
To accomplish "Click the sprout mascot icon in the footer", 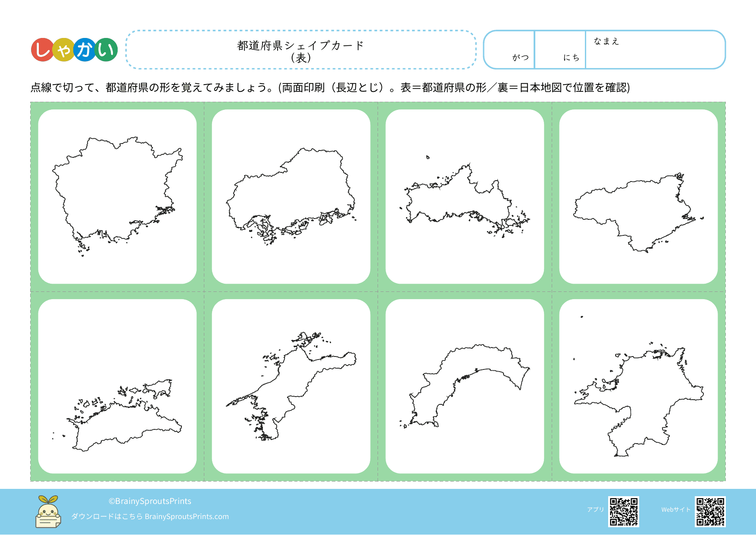I will pos(48,512).
